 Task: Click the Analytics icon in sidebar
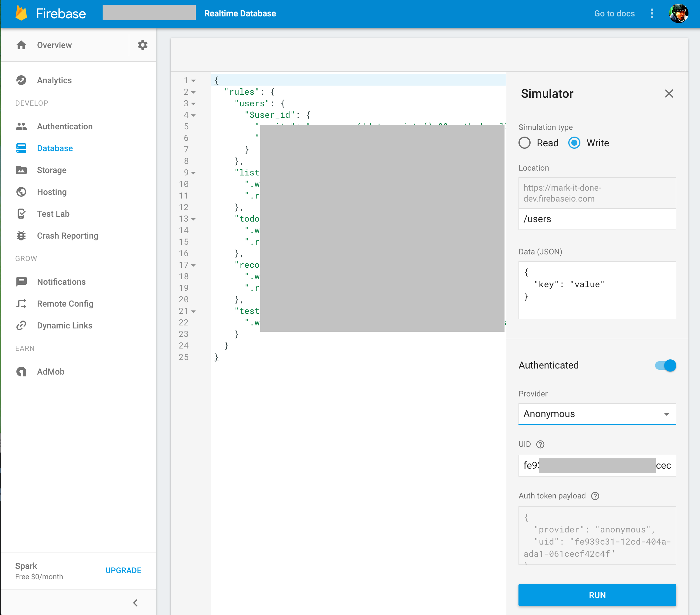[21, 80]
